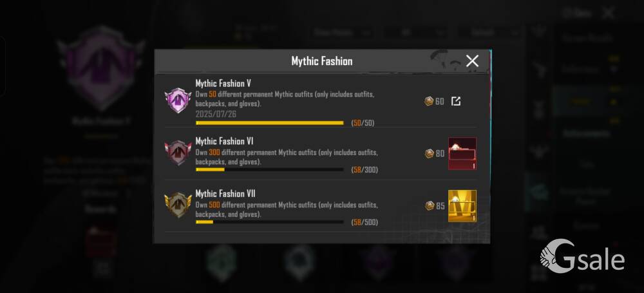The height and width of the screenshot is (293, 644).
Task: Click the Gsale watermark logo
Action: coord(582,256)
